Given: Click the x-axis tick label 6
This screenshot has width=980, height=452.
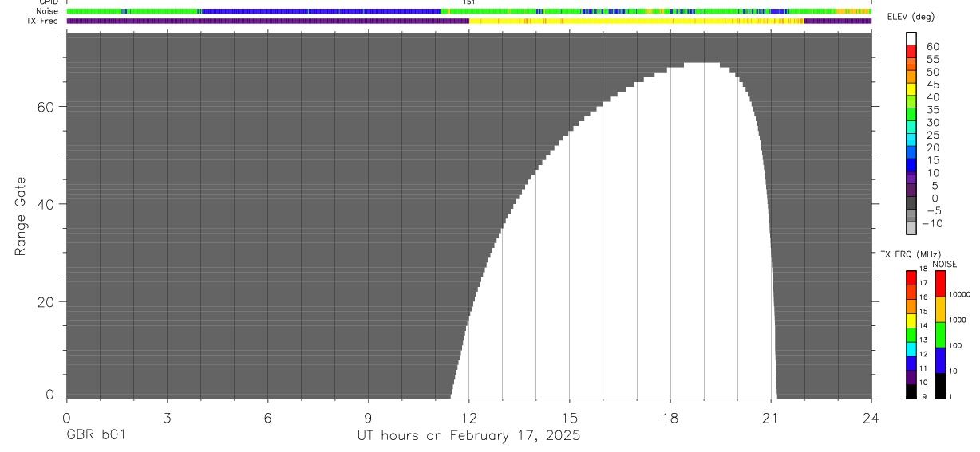Looking at the screenshot, I should point(267,418).
